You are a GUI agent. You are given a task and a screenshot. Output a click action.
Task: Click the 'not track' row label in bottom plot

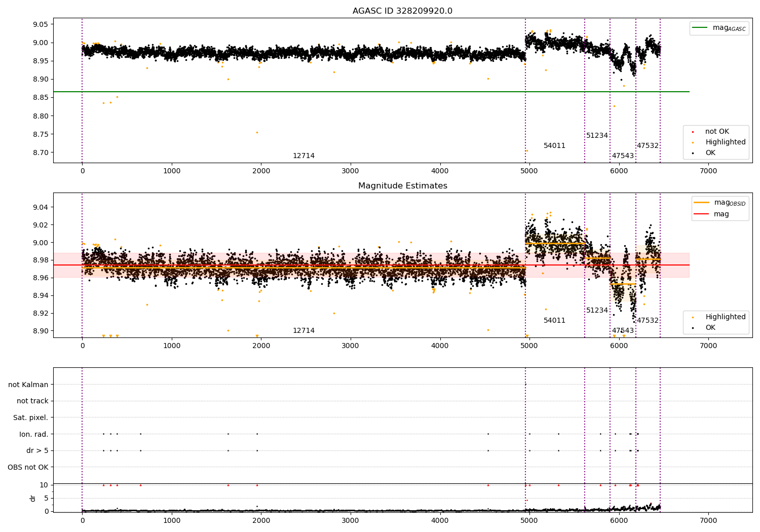pyautogui.click(x=32, y=401)
